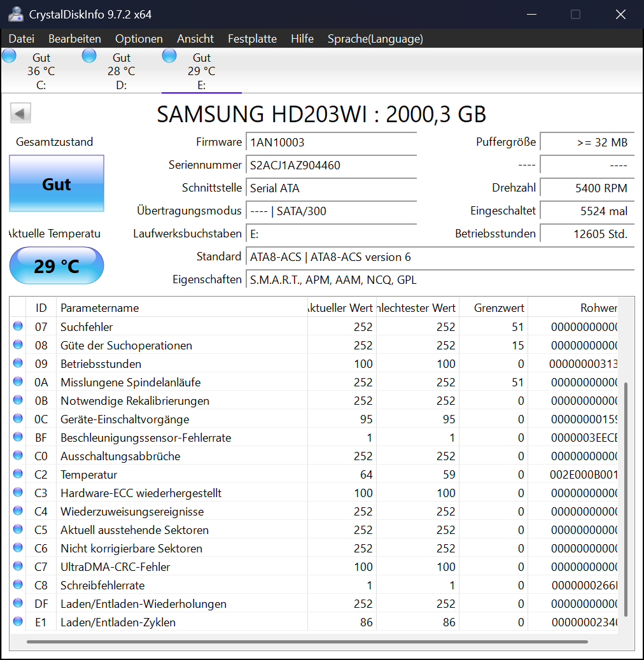Click status orb for Wiederzuweisungsereignisse
This screenshot has height=660, width=644.
point(18,510)
